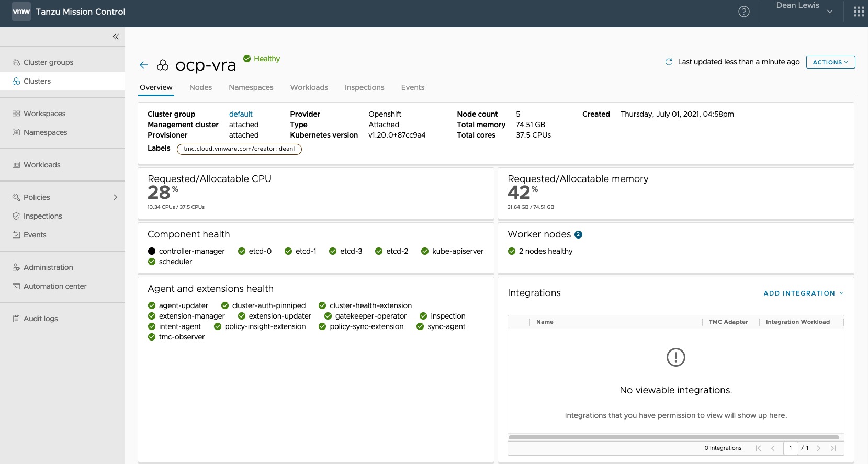Click the '2 nodes healthy' text

(x=546, y=251)
